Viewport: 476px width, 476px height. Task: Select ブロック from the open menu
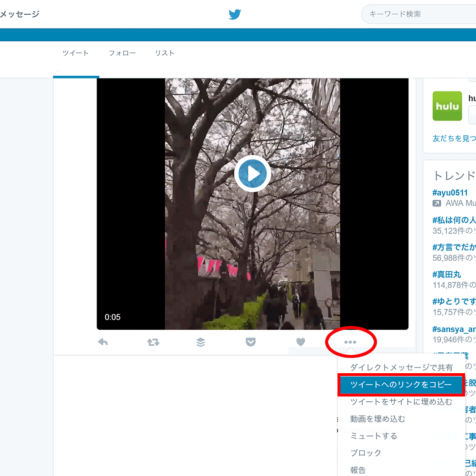point(366,453)
